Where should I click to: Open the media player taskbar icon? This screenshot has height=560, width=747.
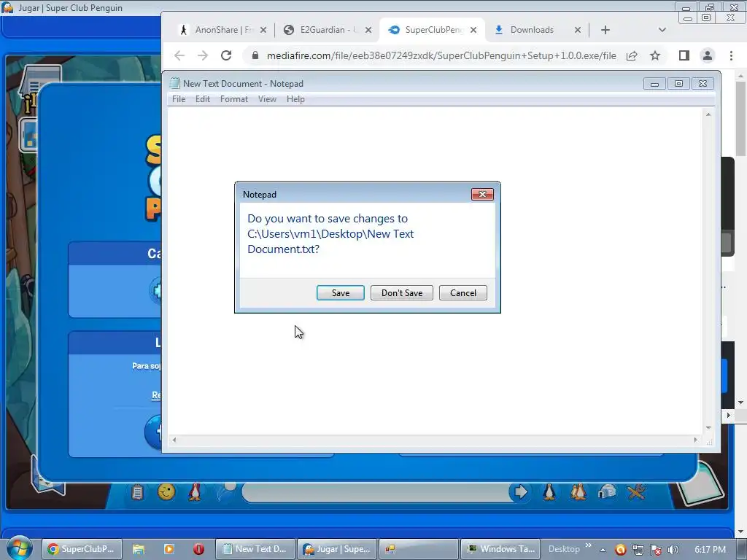pos(169,549)
